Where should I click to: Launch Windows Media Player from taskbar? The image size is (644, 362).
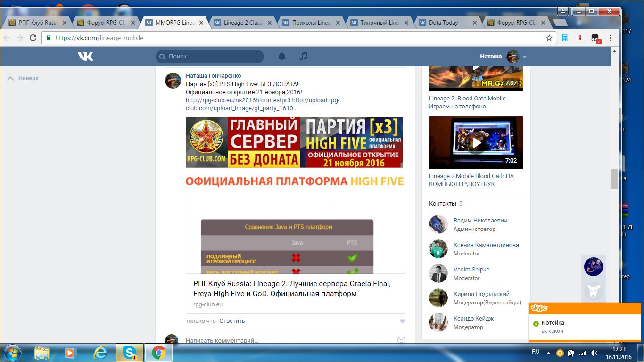coord(71,353)
